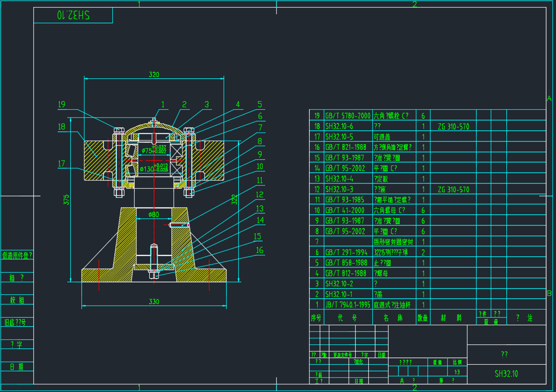556x392 pixels.
Task: Click ZG 310-570 material in row 12
Action: click(453, 190)
